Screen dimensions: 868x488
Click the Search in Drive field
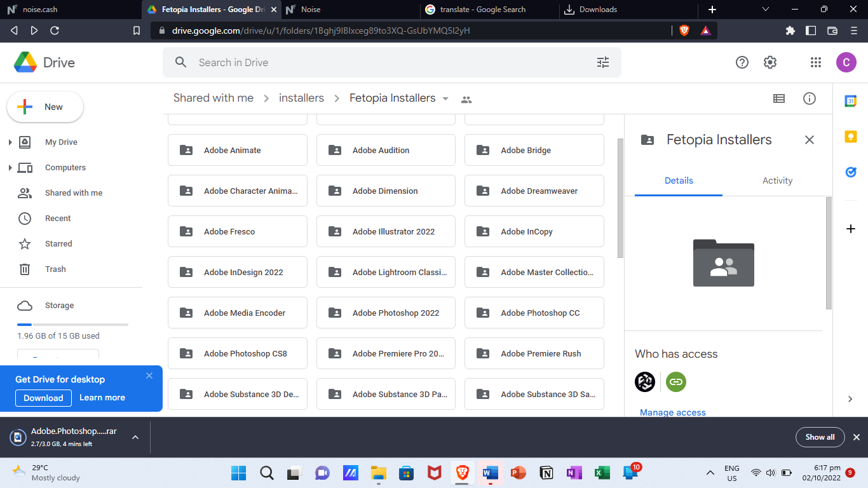(x=392, y=62)
